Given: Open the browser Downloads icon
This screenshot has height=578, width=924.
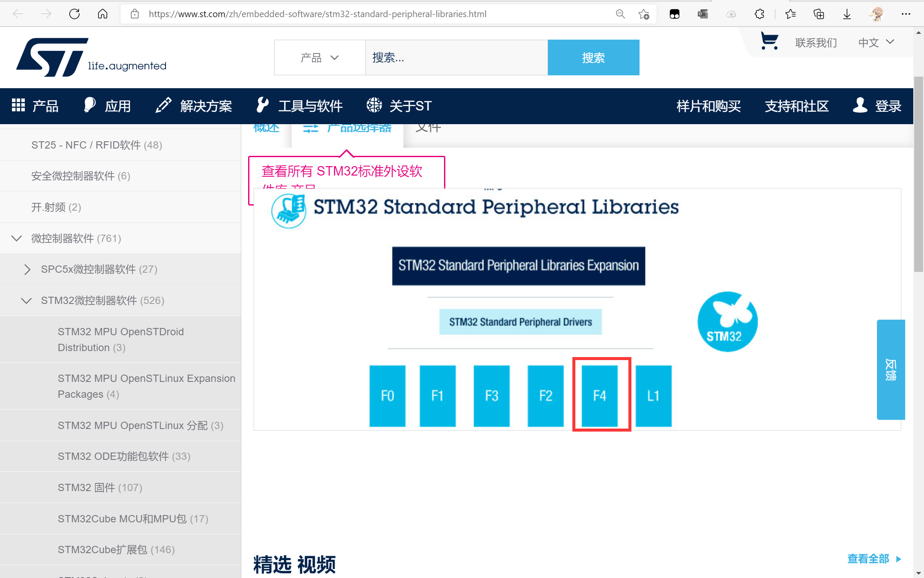Looking at the screenshot, I should click(x=847, y=14).
